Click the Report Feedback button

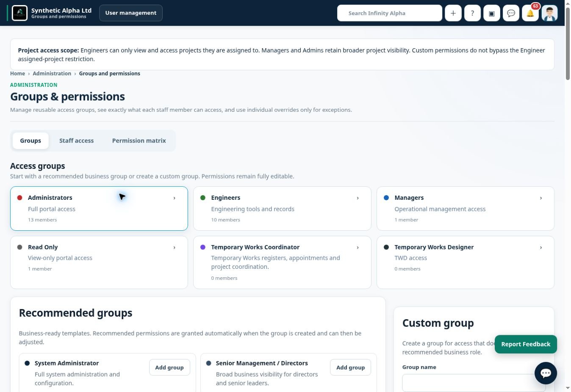click(x=526, y=344)
